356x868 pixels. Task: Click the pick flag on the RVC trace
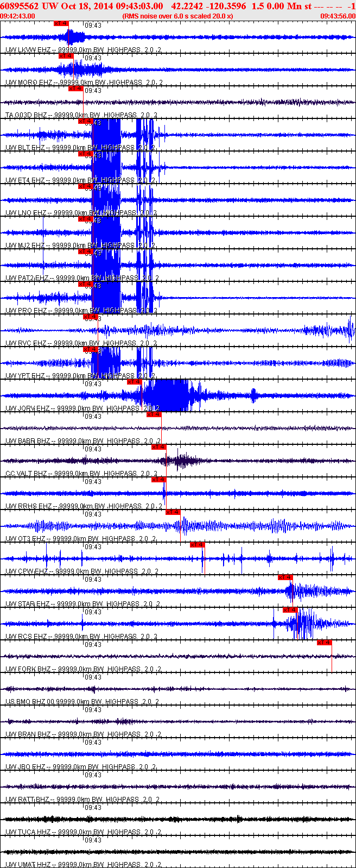pyautogui.click(x=90, y=317)
